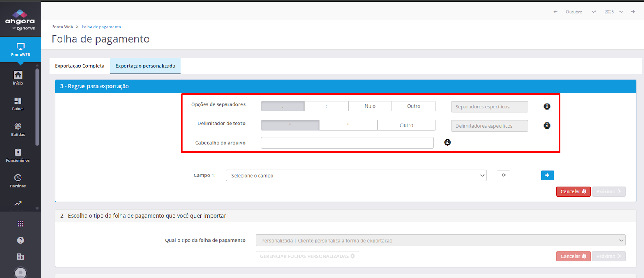Select Nulo separator option
Viewport: 644px width, 278px height.
pos(370,106)
